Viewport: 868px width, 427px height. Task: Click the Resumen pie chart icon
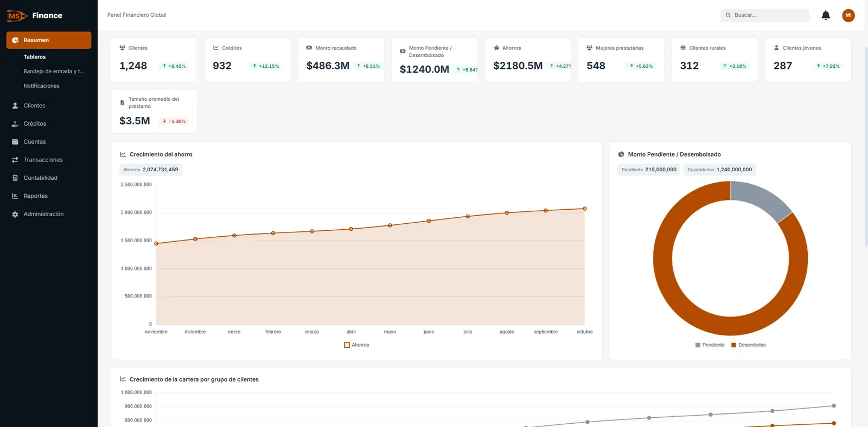pos(15,40)
